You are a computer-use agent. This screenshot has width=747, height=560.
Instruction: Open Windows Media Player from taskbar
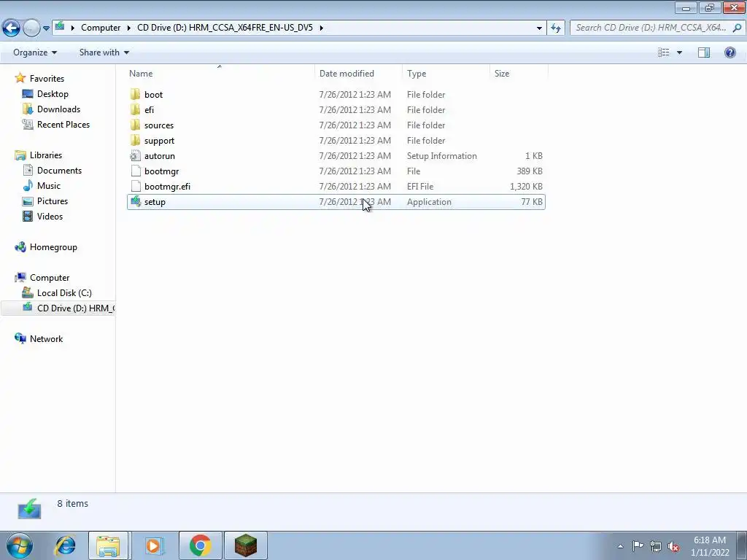click(155, 545)
